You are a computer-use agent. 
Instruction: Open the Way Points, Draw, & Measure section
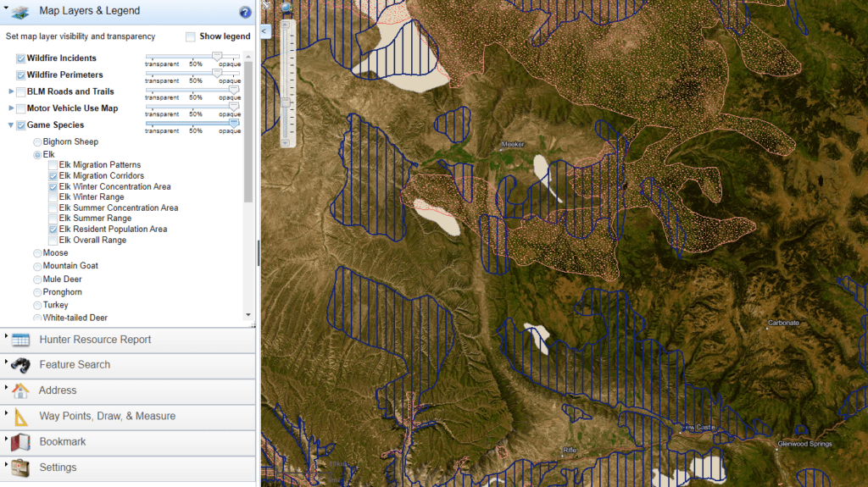point(128,417)
